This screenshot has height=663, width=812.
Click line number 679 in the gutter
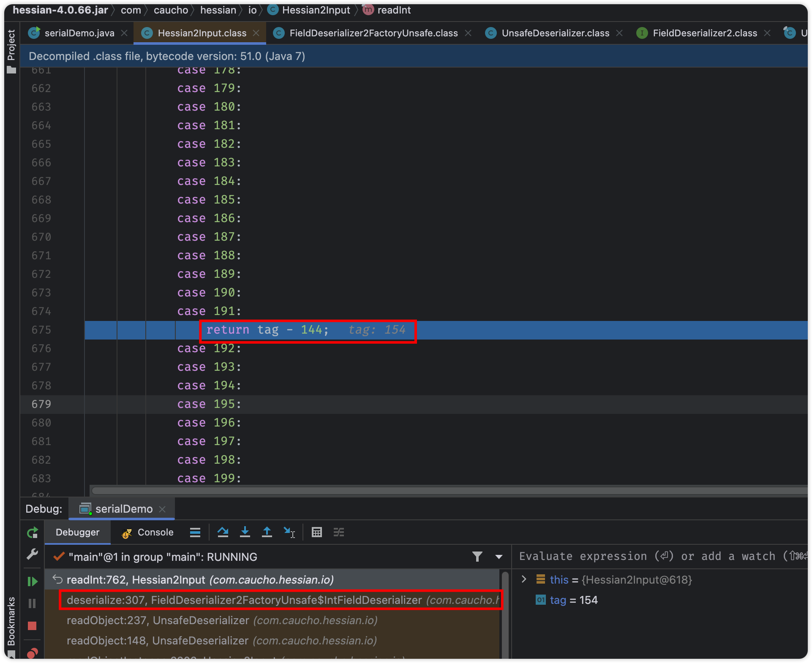[x=41, y=404]
